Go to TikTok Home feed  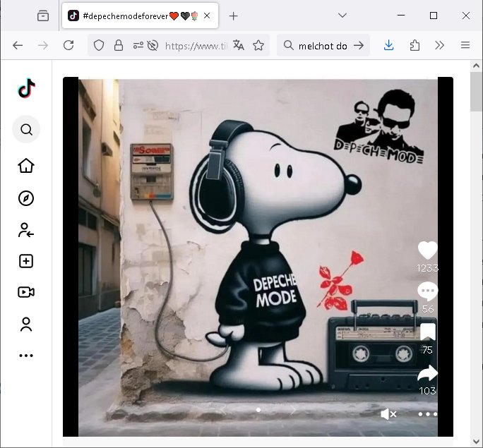click(x=26, y=166)
